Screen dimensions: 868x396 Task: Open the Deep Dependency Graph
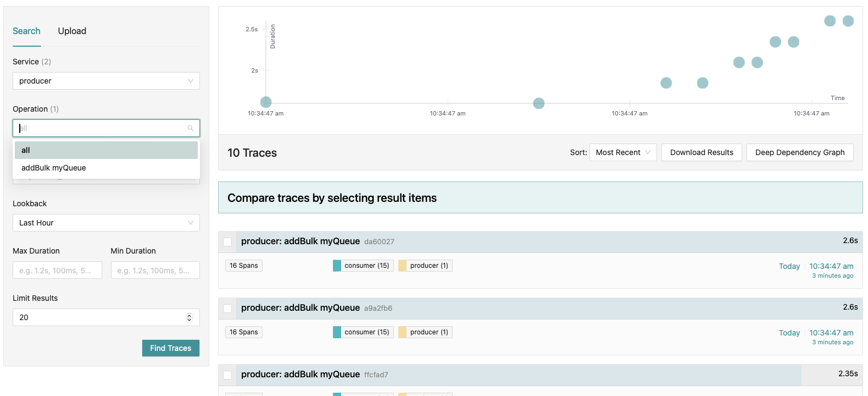point(799,152)
